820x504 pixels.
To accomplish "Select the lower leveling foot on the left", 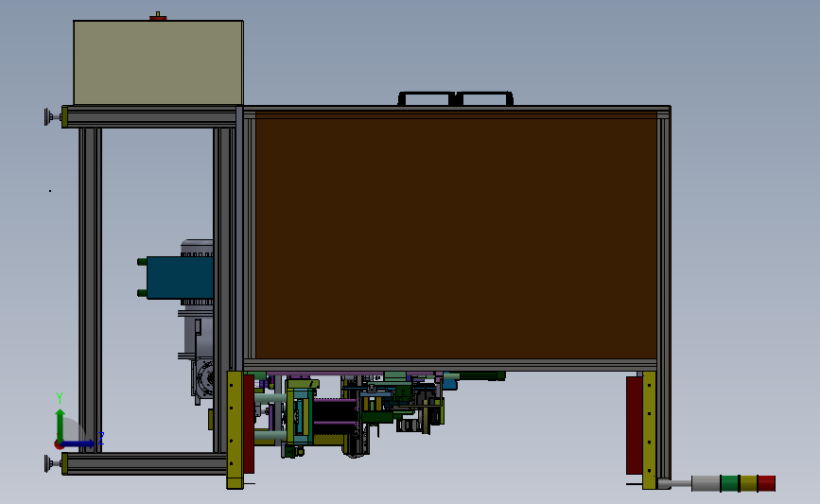I will tap(51, 463).
